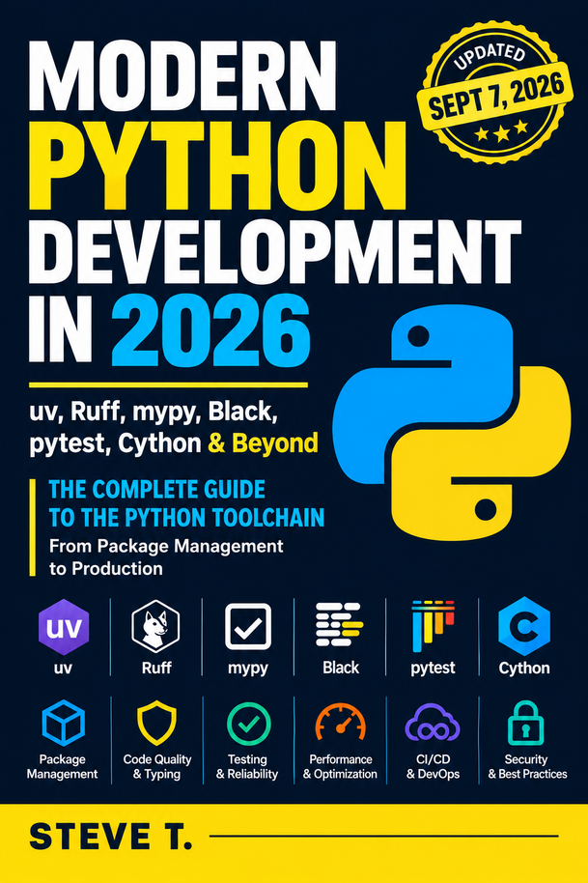Click the 'Performance & Optimization' caption

(x=340, y=766)
